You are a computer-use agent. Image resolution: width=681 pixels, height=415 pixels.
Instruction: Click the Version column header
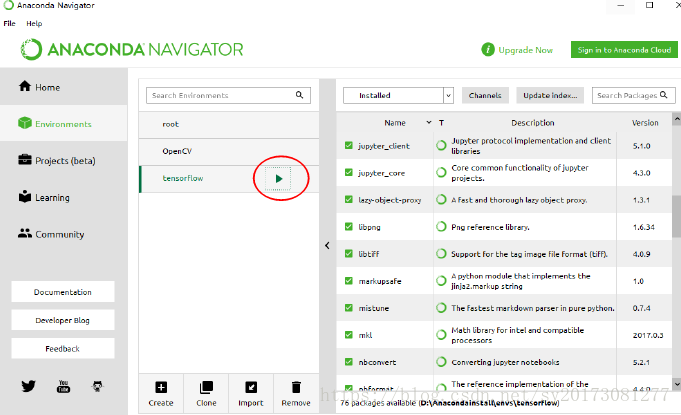(645, 123)
